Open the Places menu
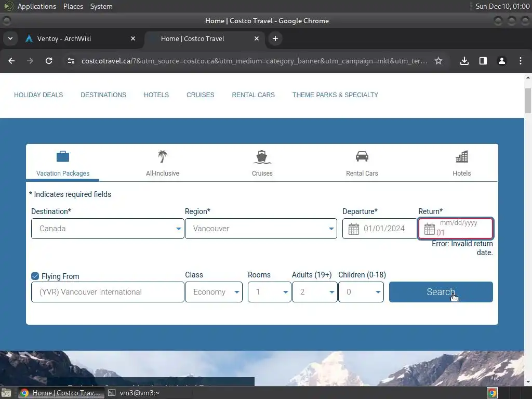 pos(73,6)
